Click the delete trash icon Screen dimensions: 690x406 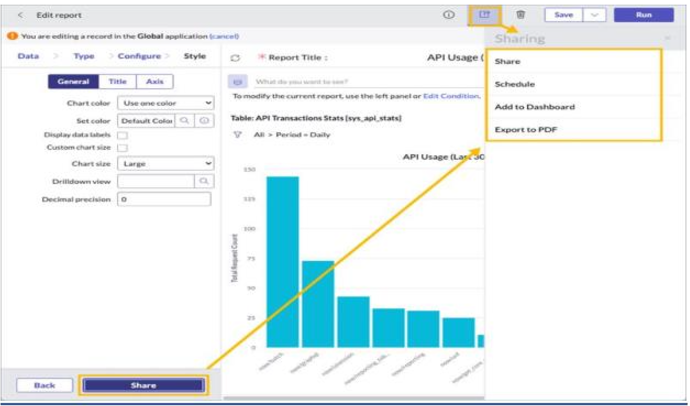[521, 15]
